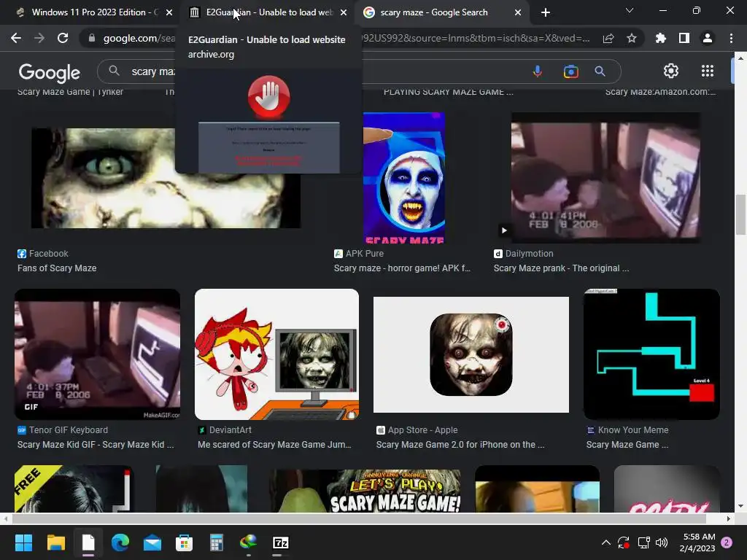747x560 pixels.
Task: Open the DeviantArt scared cartoon image
Action: [276, 354]
